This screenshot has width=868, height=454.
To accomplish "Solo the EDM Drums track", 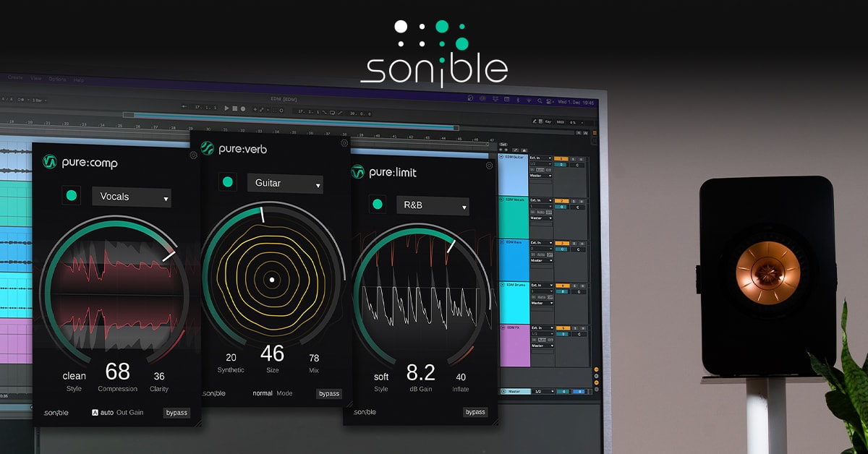I will (x=575, y=285).
